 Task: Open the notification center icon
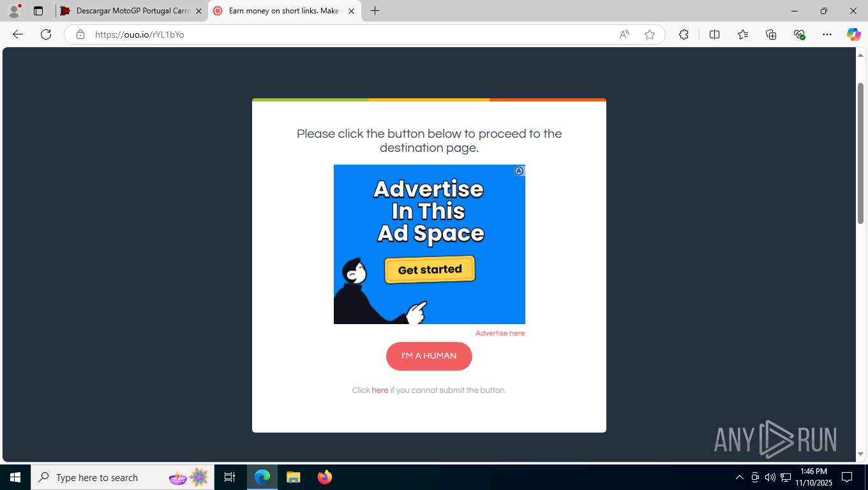[847, 477]
